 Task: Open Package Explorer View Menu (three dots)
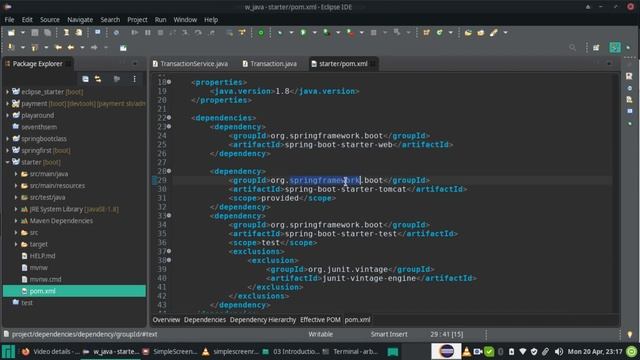134,79
